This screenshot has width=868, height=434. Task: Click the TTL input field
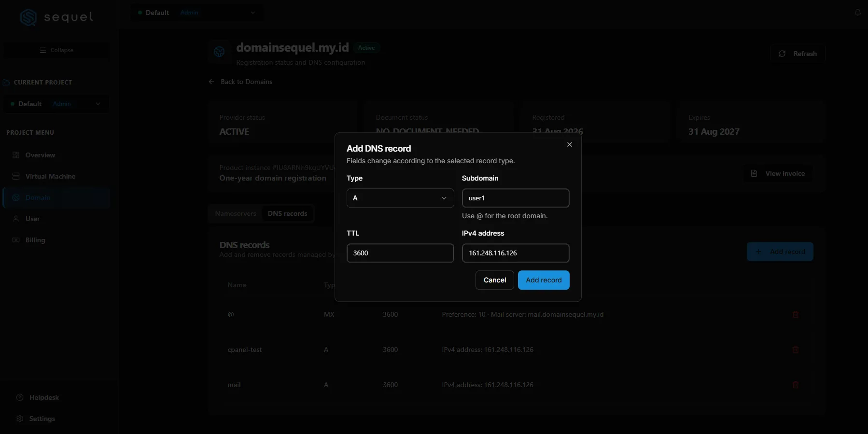(400, 253)
